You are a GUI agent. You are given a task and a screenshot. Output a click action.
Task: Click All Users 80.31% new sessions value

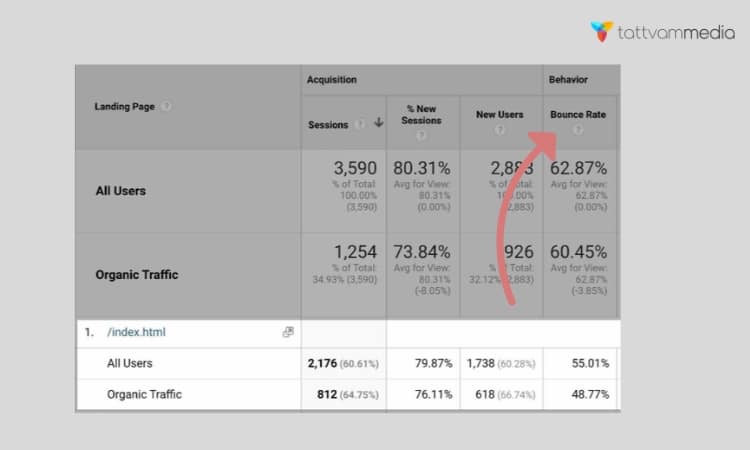421,168
